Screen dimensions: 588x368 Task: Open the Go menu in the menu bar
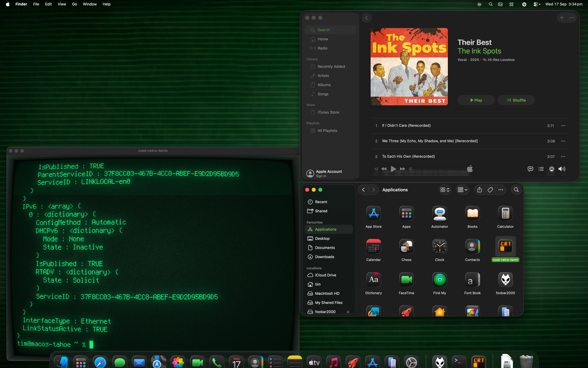[74, 4]
